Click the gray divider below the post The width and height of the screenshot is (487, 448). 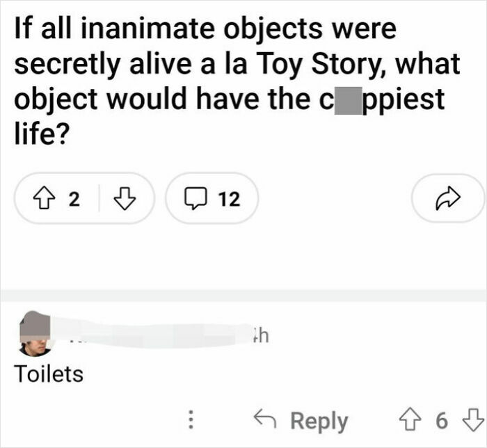[243, 295]
